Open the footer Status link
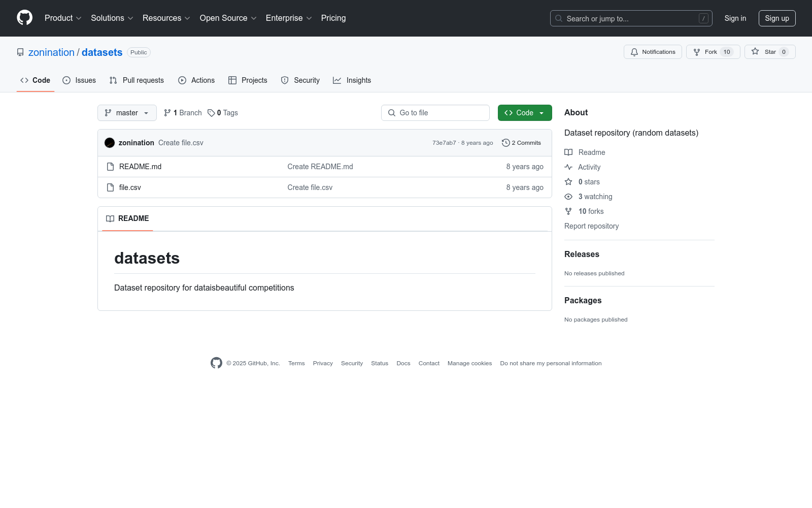Screen dimensions: 812x508 [x=380, y=363]
